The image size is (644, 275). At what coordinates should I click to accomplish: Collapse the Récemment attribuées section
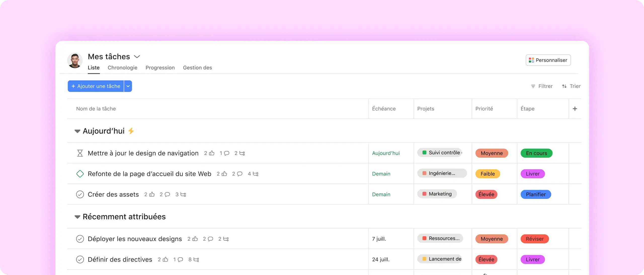coord(77,217)
